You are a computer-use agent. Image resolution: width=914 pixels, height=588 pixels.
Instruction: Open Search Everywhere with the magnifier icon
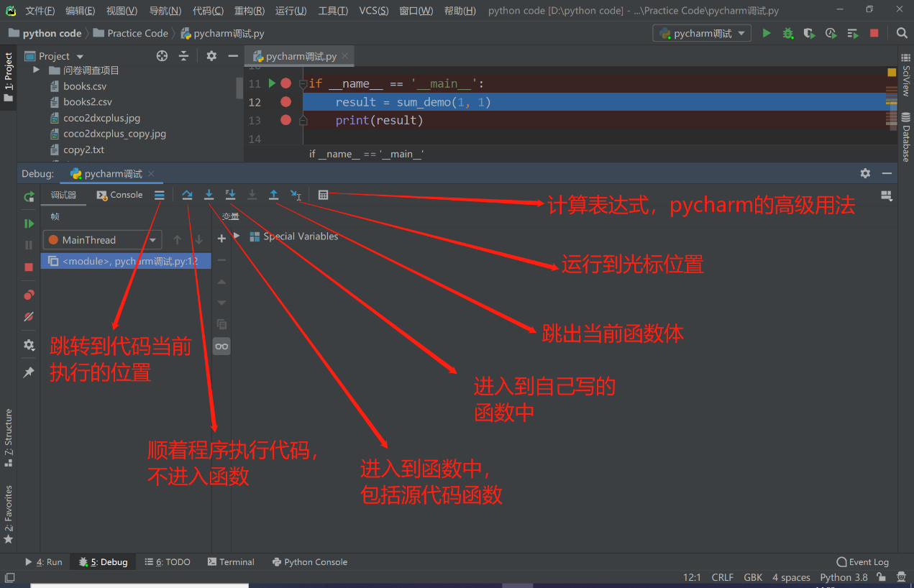click(x=902, y=33)
